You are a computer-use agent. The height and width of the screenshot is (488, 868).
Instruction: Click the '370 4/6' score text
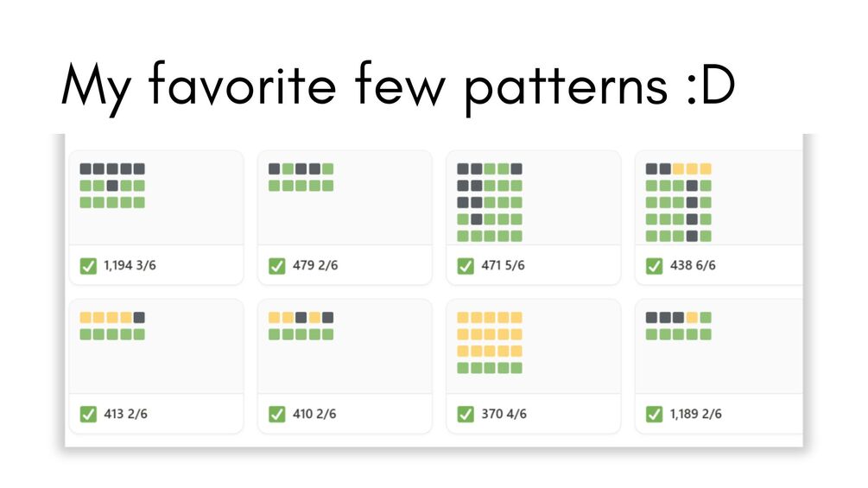pyautogui.click(x=504, y=414)
